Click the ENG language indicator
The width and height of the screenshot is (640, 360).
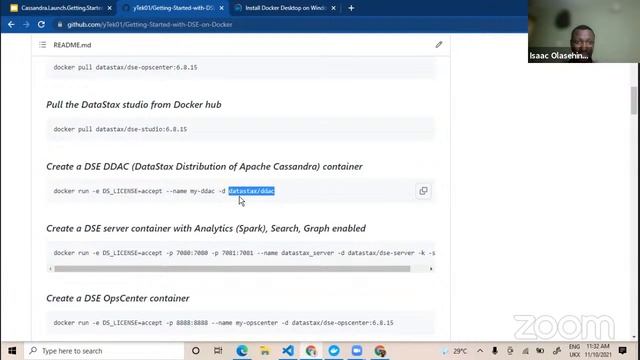click(574, 351)
